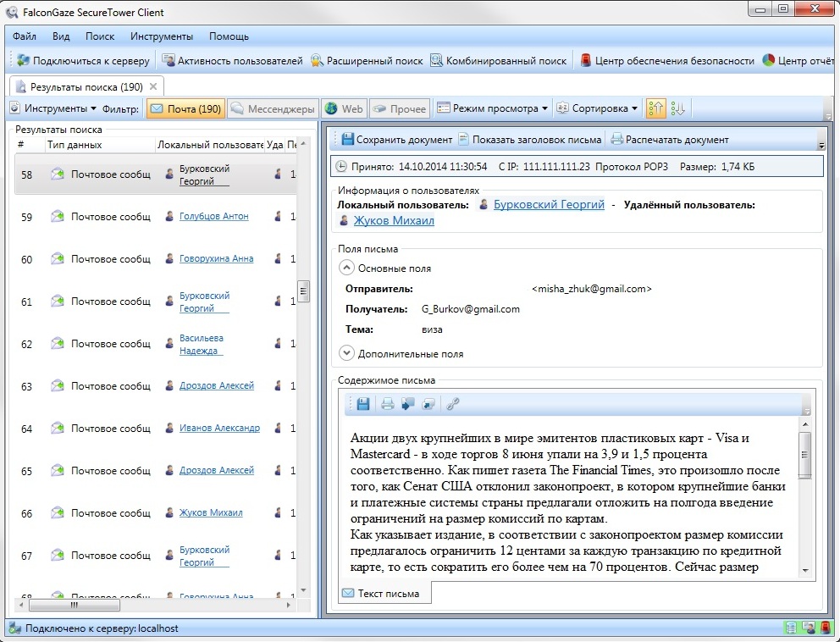
Task: Toggle the Почта (190) filter
Action: point(185,108)
